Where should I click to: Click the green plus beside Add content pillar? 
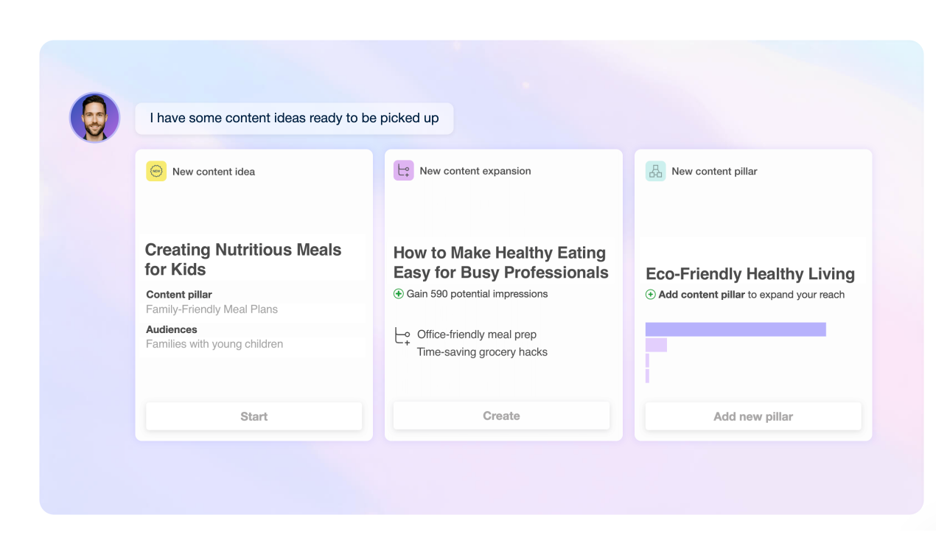point(651,294)
